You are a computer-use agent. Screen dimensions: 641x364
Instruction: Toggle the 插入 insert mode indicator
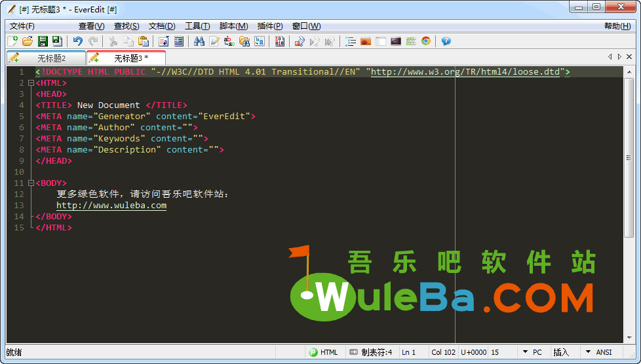point(561,352)
